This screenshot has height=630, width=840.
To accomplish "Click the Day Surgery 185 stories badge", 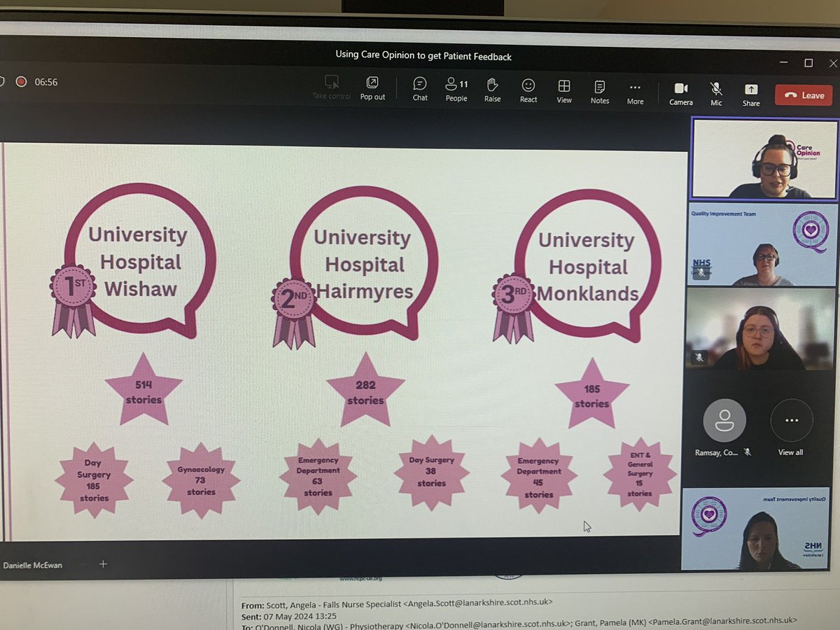I will click(94, 480).
